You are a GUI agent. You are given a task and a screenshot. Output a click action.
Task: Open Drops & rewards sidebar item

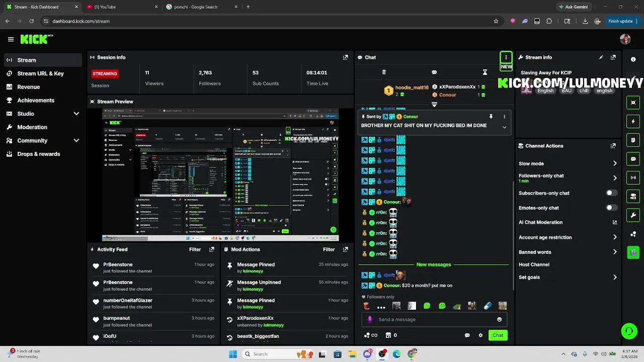42,154
